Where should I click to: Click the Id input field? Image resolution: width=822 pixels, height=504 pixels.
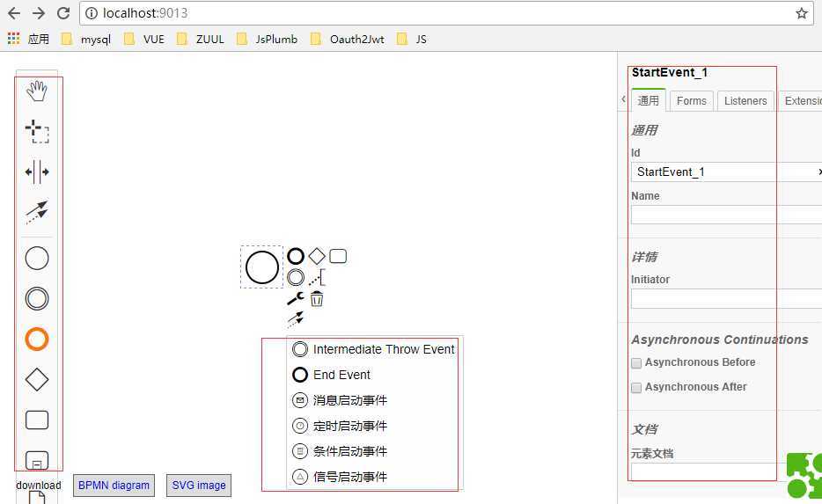click(726, 172)
